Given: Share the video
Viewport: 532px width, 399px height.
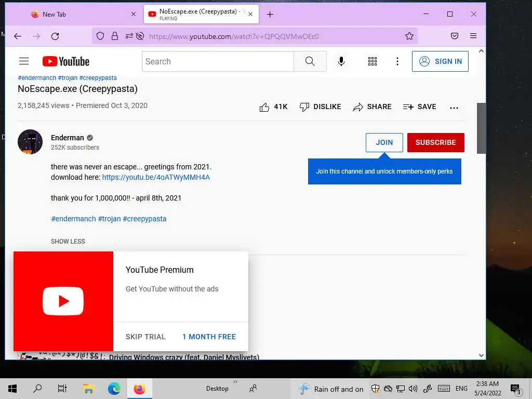Looking at the screenshot, I should point(372,107).
